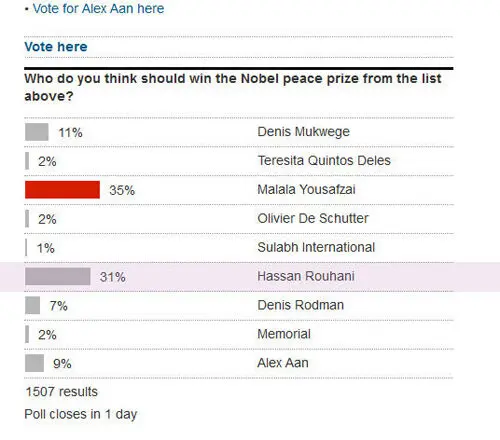The width and height of the screenshot is (500, 440).
Task: Select the Denis Mukwege poll option
Action: pos(239,132)
